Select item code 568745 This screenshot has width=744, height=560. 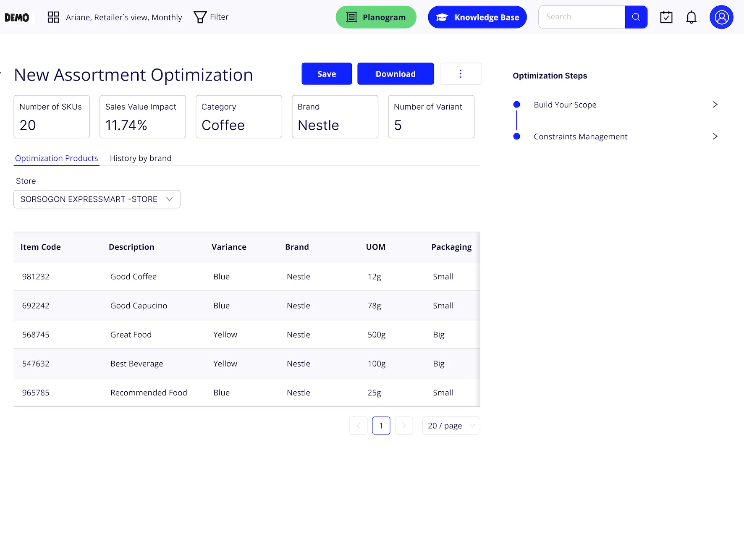[36, 335]
